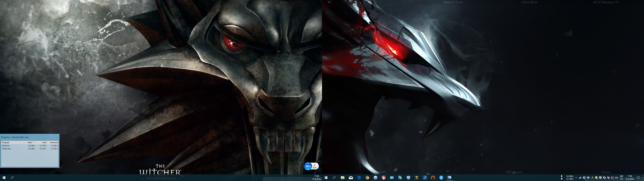Open the Mail app taskbar icon
This screenshot has width=644, height=181.
(x=351, y=178)
